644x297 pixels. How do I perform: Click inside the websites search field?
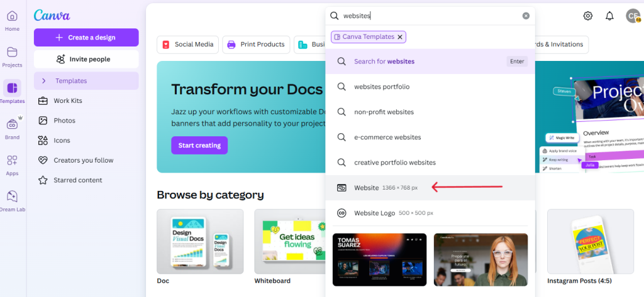click(x=429, y=16)
